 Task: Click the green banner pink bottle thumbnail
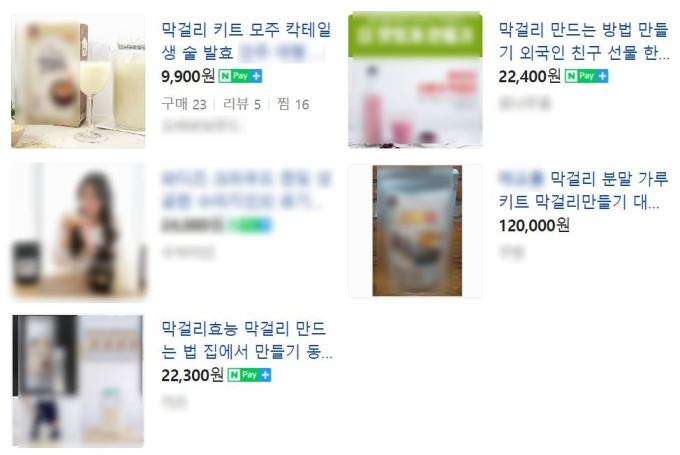415,80
